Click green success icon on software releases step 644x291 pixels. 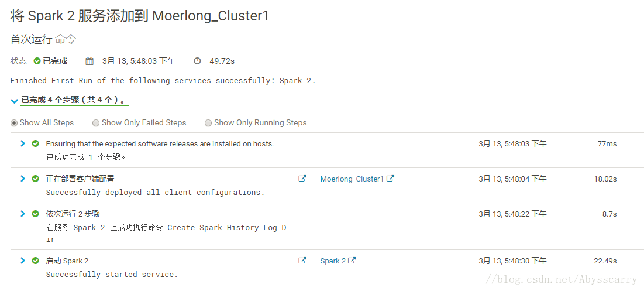tap(35, 143)
